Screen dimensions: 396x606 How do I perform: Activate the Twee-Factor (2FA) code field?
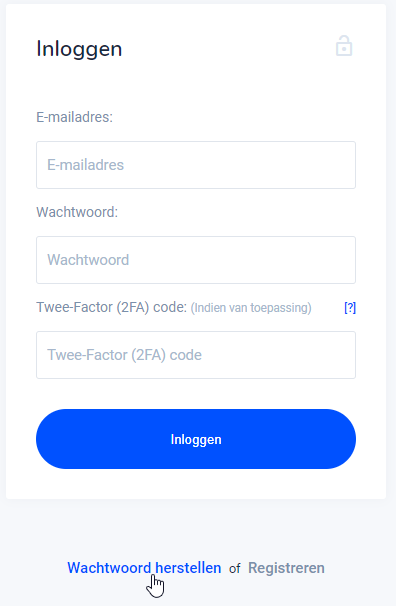coord(196,355)
